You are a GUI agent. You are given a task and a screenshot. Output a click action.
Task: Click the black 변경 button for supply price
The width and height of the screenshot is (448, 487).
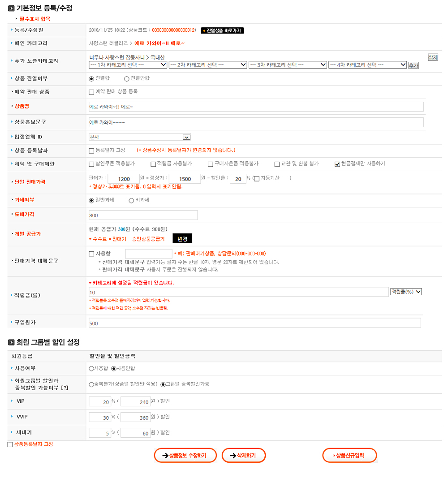(x=182, y=238)
